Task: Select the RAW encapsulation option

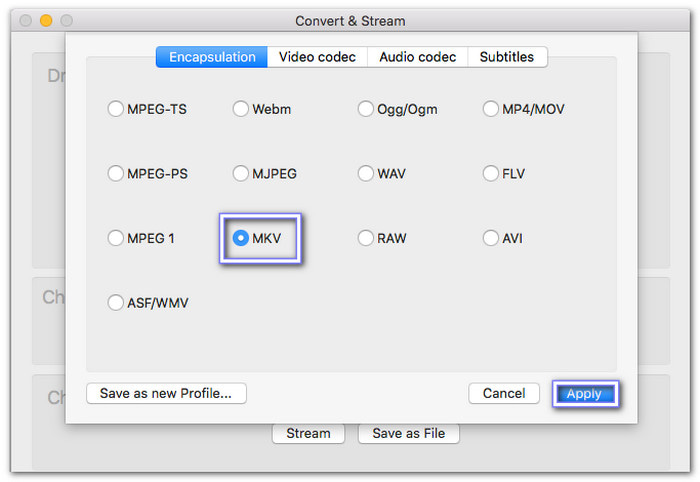Action: pyautogui.click(x=366, y=239)
